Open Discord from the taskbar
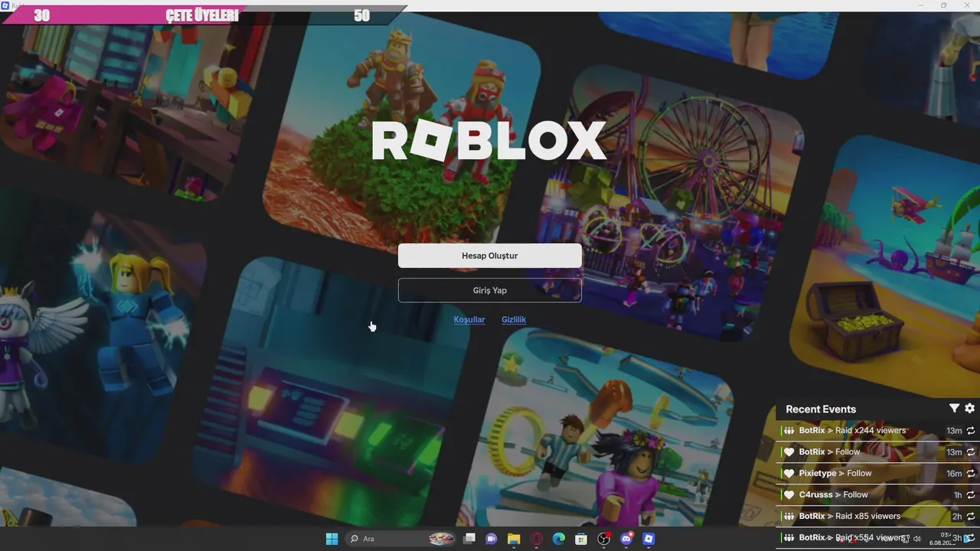This screenshot has width=980, height=551. tap(626, 539)
